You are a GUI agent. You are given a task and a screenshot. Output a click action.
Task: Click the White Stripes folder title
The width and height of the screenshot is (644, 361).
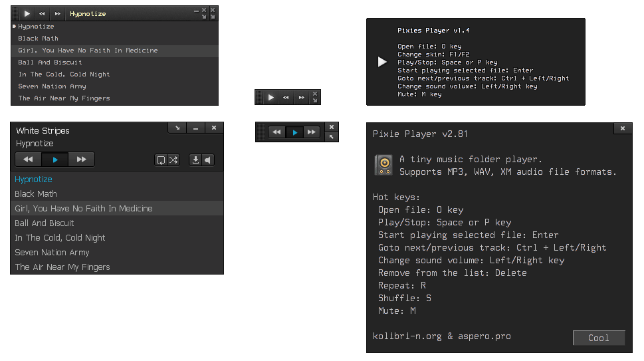(x=43, y=130)
